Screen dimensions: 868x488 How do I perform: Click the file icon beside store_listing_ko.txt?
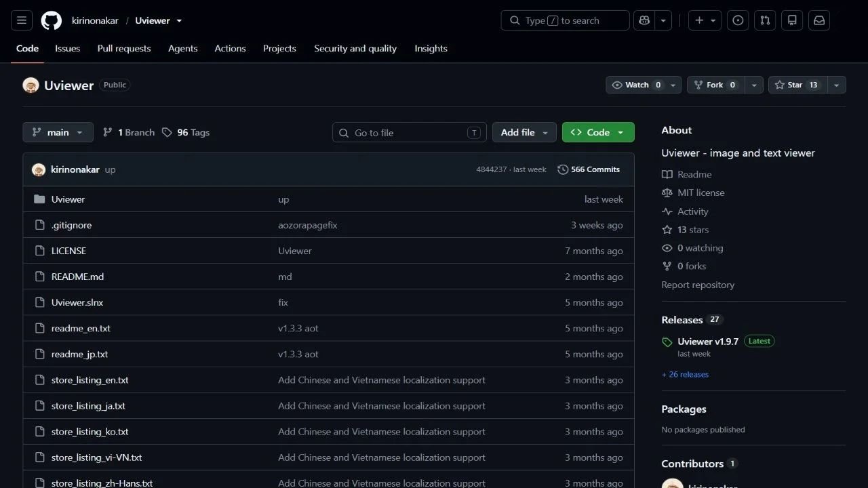tap(39, 432)
